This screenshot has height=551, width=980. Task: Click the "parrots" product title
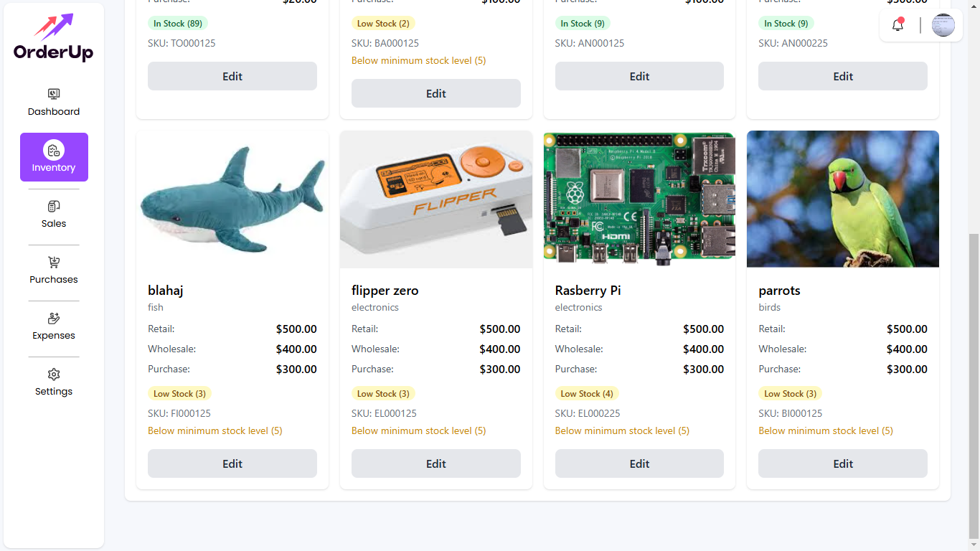(x=779, y=291)
